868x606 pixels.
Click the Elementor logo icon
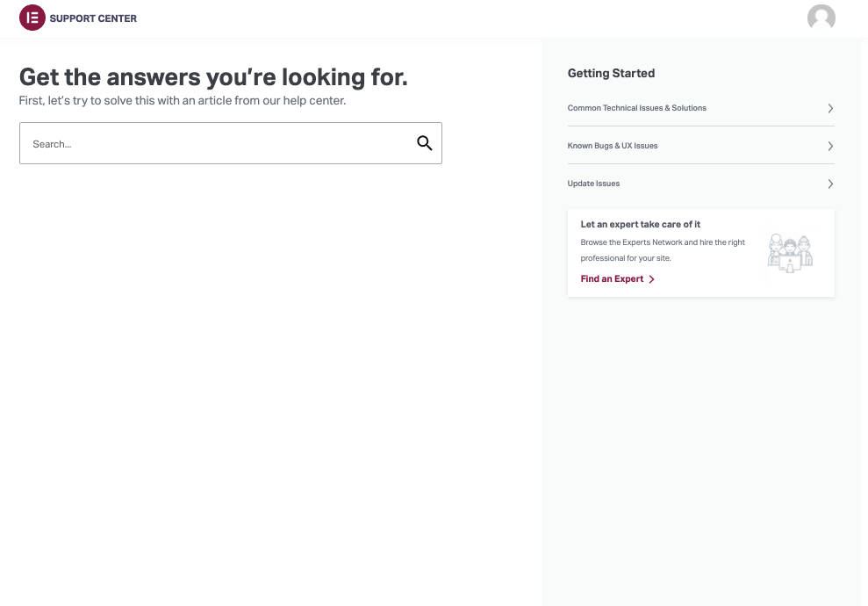(32, 18)
